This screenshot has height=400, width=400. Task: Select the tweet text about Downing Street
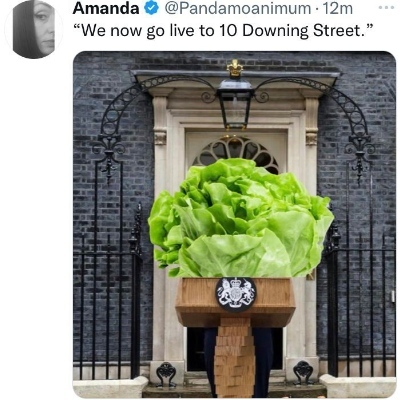click(222, 31)
